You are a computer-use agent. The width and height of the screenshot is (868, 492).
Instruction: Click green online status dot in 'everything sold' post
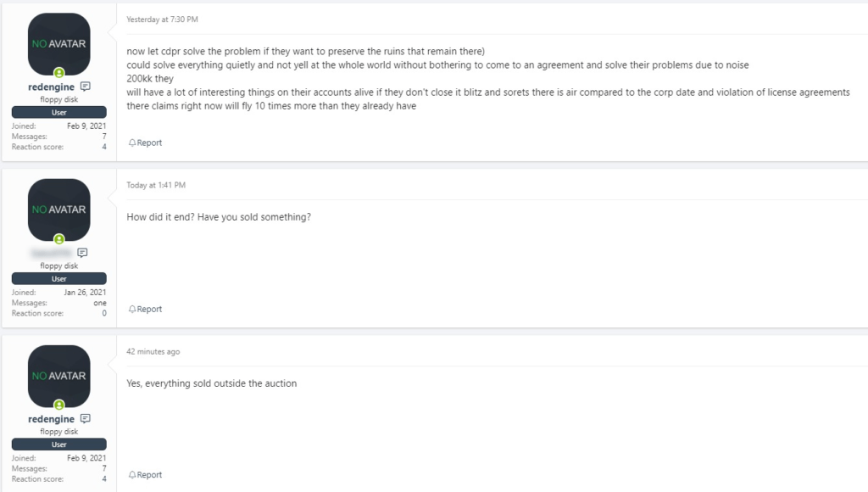coord(59,405)
